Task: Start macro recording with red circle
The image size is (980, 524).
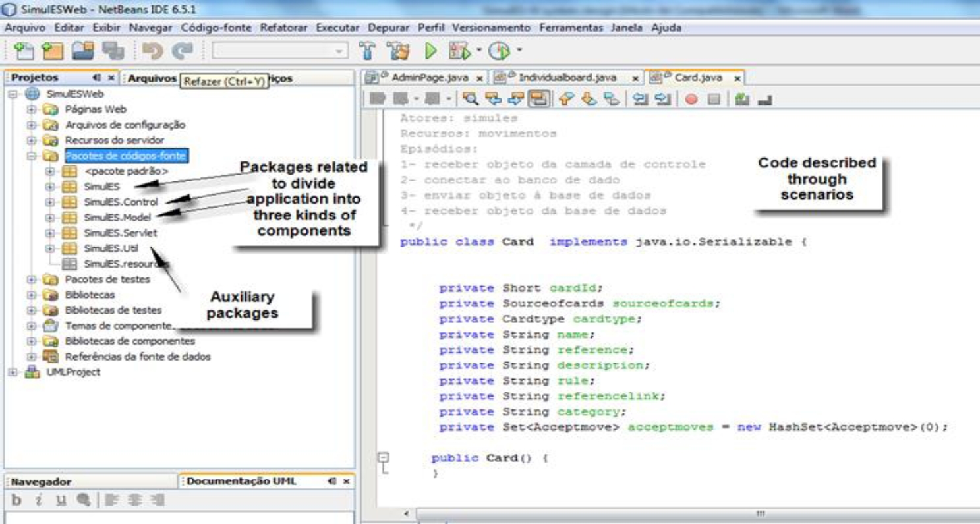Action: coord(691,99)
